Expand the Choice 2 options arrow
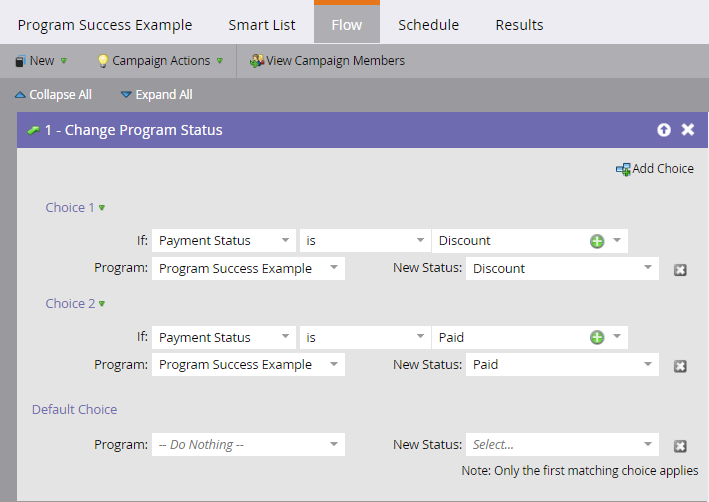 point(102,303)
